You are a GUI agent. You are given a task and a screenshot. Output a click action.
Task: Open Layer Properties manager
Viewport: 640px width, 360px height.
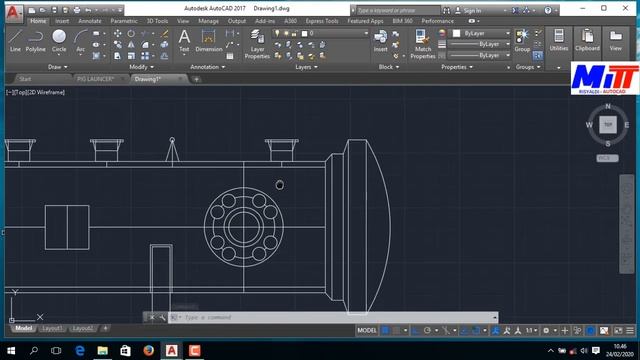click(x=257, y=44)
